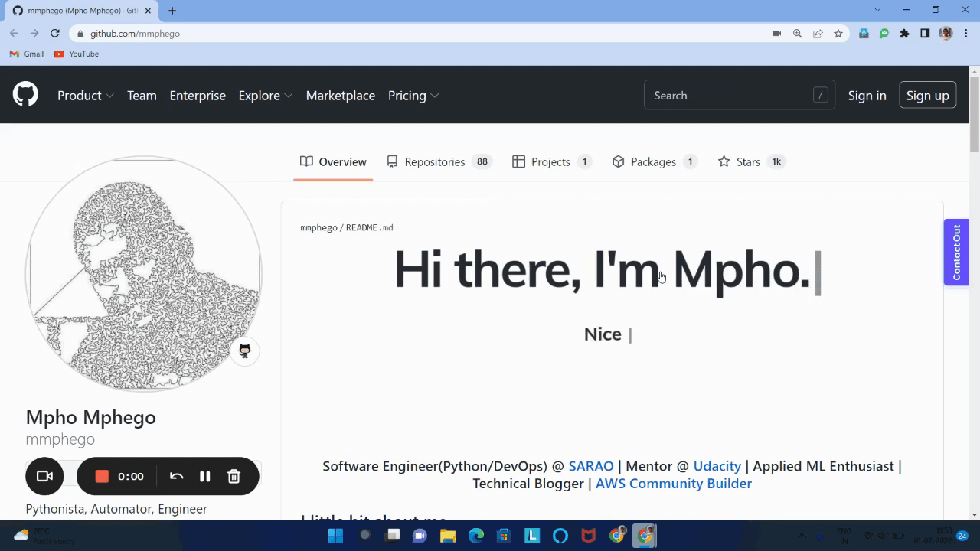
Task: Click the recorder camera toggle button
Action: click(44, 476)
